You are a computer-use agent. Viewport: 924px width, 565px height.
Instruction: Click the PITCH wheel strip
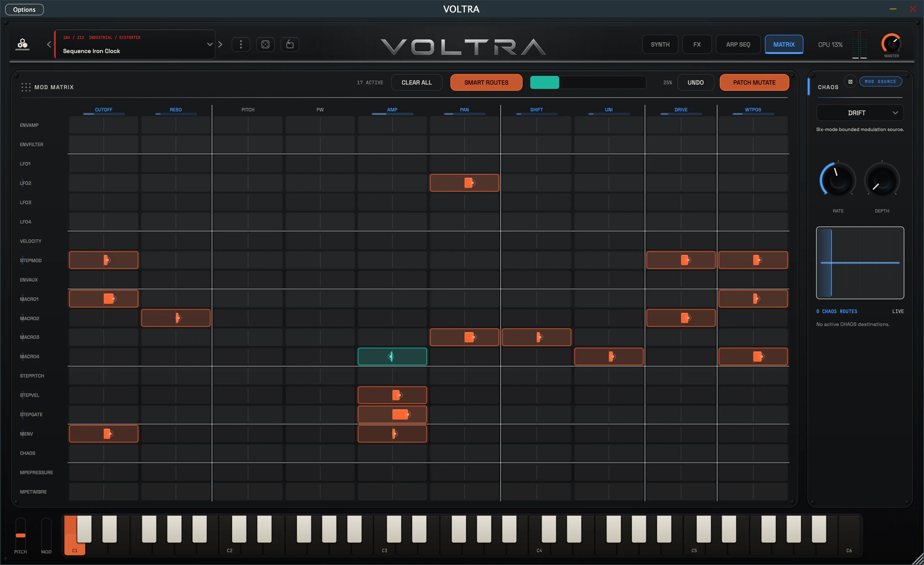21,533
